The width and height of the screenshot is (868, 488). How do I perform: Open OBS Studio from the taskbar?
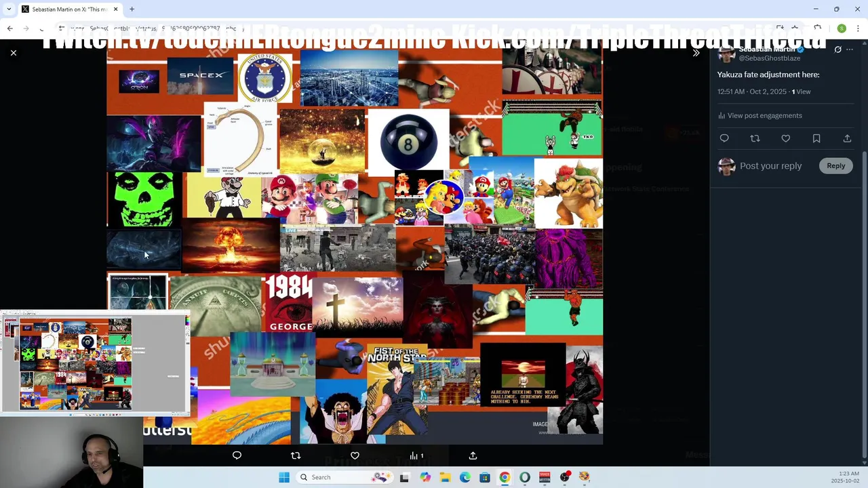565,477
